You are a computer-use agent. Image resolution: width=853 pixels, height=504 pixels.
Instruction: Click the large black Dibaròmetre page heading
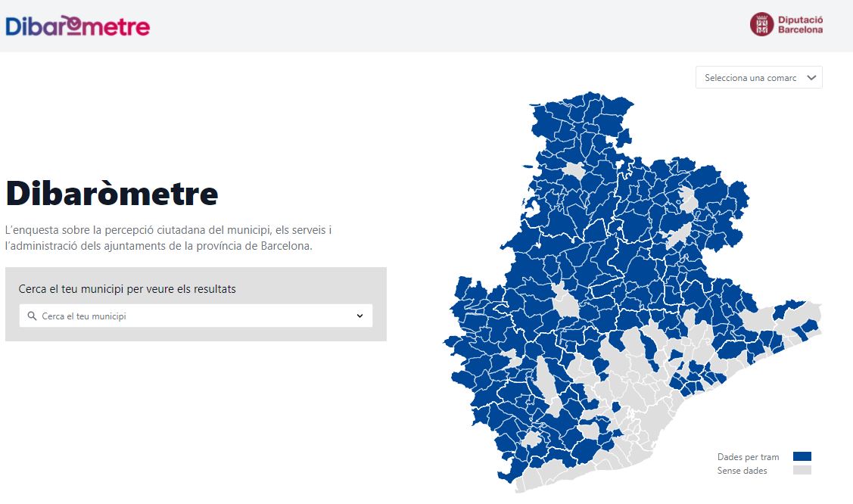112,194
